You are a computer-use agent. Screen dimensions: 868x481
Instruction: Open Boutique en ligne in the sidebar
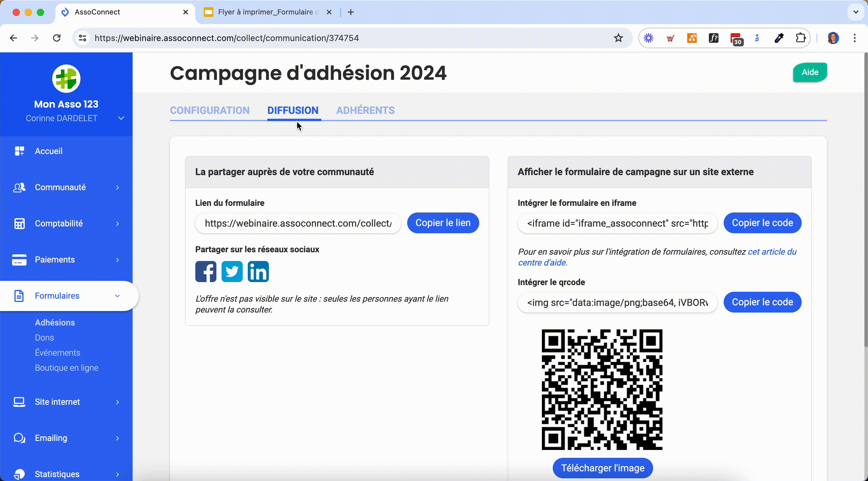[67, 368]
